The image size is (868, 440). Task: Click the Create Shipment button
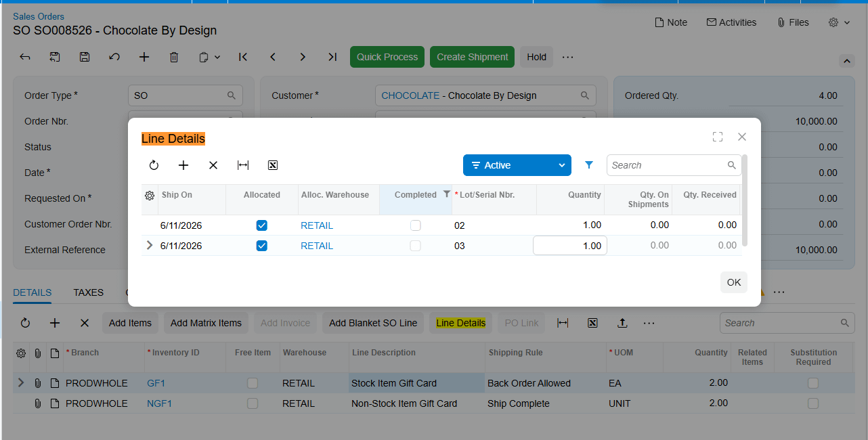click(x=473, y=57)
